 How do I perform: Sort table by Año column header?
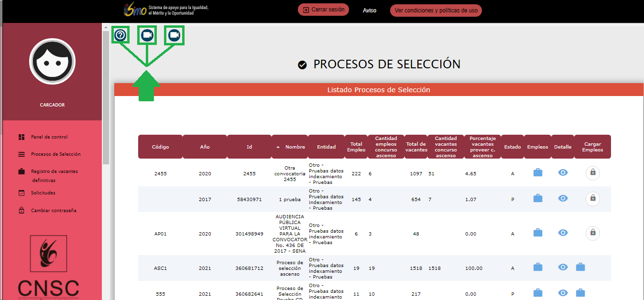pos(205,147)
